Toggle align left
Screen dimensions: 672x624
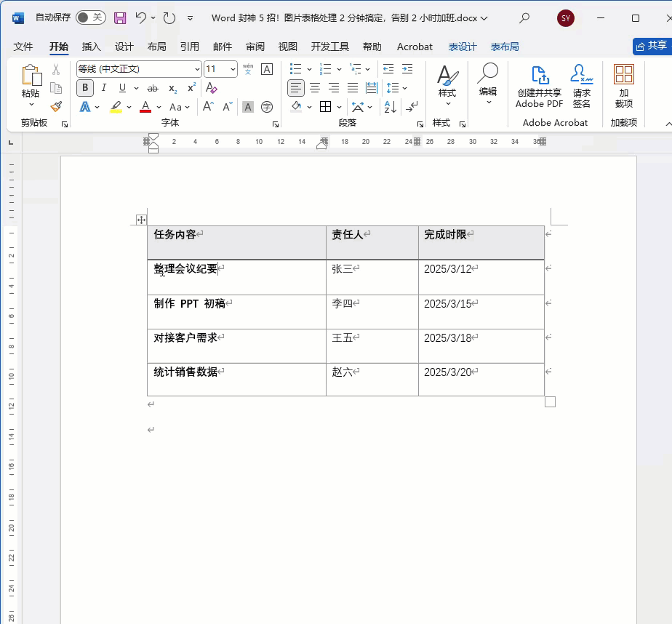296,88
